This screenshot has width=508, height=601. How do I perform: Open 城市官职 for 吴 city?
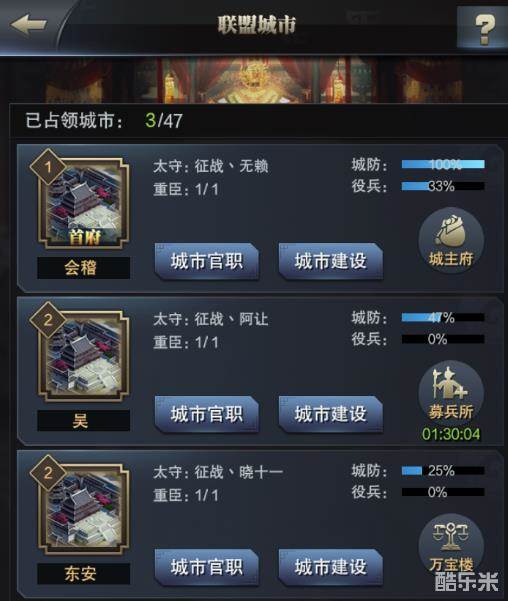point(207,414)
